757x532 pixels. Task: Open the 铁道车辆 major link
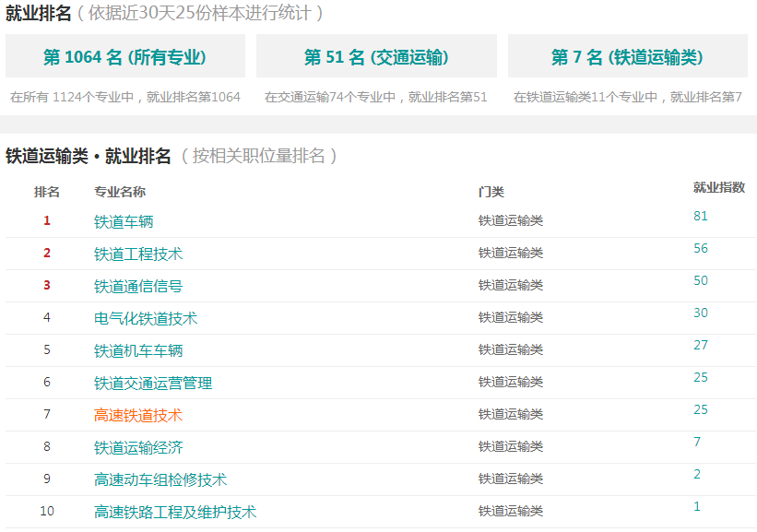[124, 221]
